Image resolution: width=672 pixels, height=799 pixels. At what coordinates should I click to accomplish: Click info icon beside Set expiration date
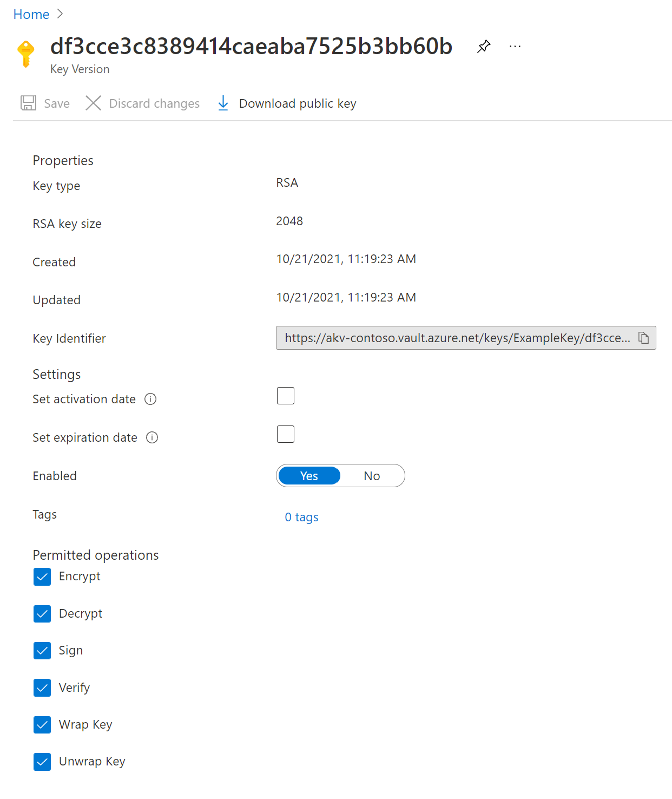point(152,437)
